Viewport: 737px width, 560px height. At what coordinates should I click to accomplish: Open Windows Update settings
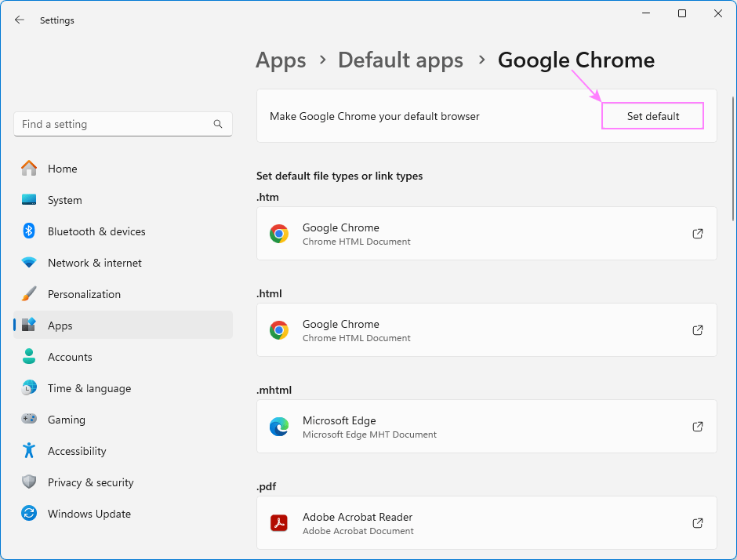click(x=122, y=514)
